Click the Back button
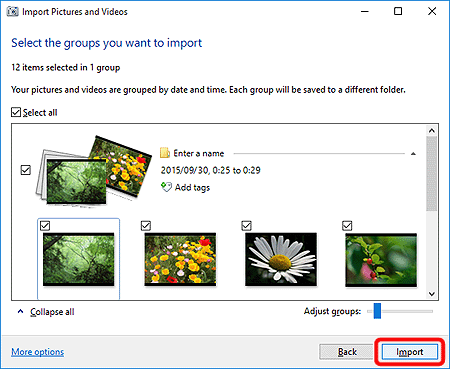450x369 pixels. click(347, 352)
